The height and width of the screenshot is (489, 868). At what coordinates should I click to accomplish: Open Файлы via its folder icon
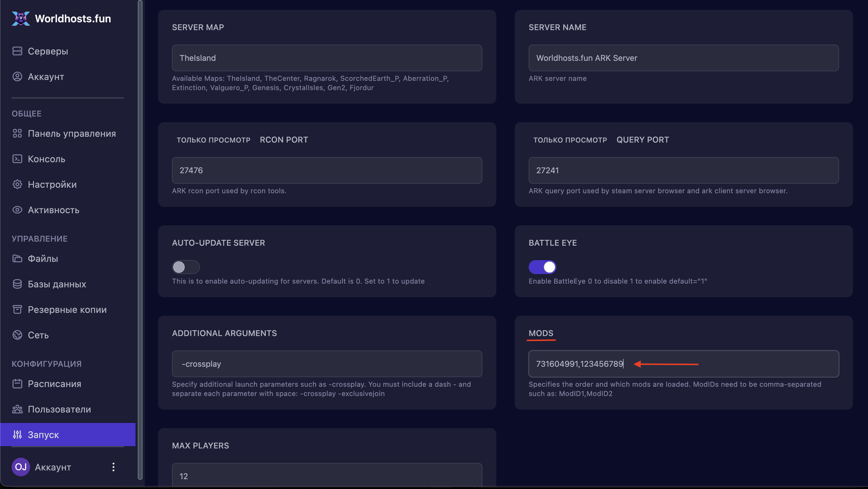[x=17, y=259]
